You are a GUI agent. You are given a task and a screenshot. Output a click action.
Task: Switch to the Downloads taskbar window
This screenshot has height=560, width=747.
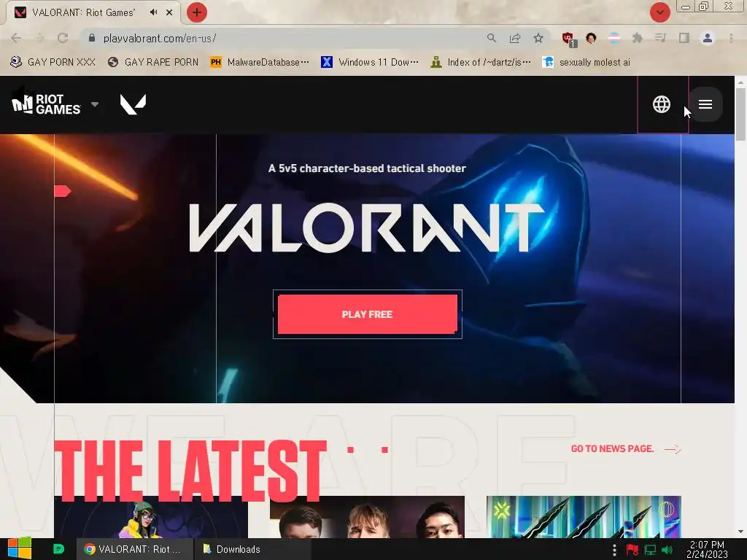click(x=253, y=549)
